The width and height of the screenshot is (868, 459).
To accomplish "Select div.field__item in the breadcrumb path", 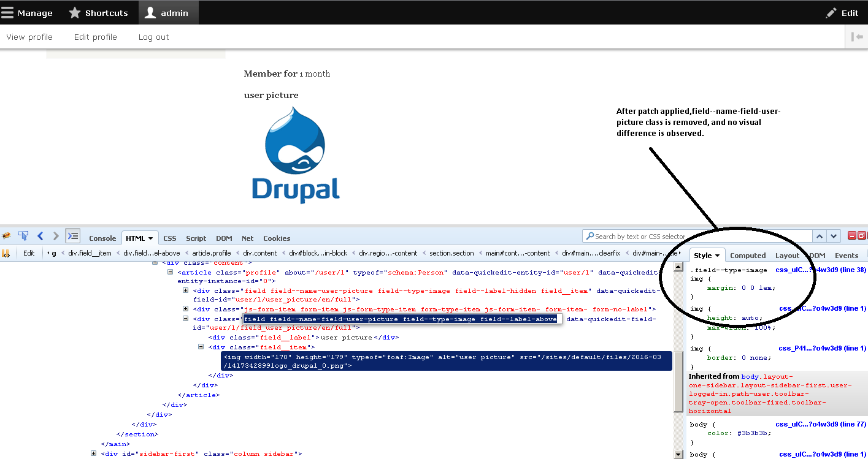I will pyautogui.click(x=90, y=253).
